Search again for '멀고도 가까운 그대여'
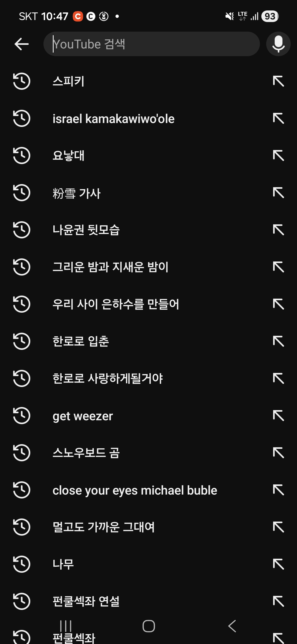This screenshot has width=297, height=644. click(x=103, y=527)
